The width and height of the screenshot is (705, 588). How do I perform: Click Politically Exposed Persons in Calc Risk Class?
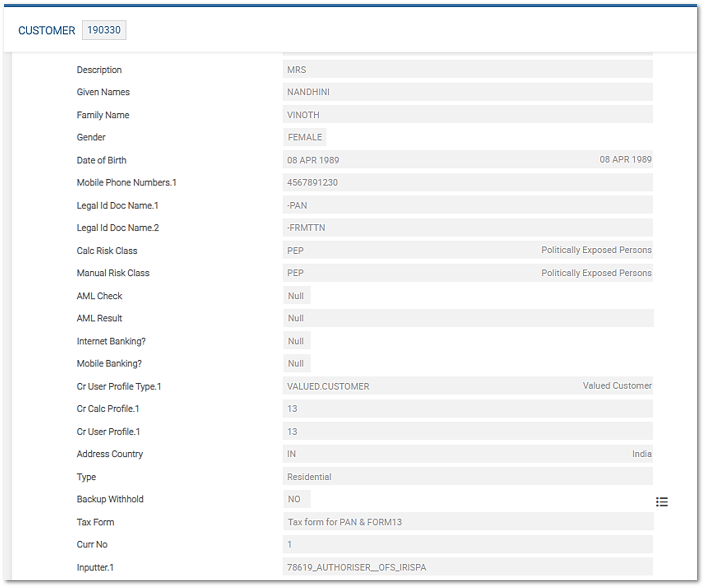pos(596,250)
